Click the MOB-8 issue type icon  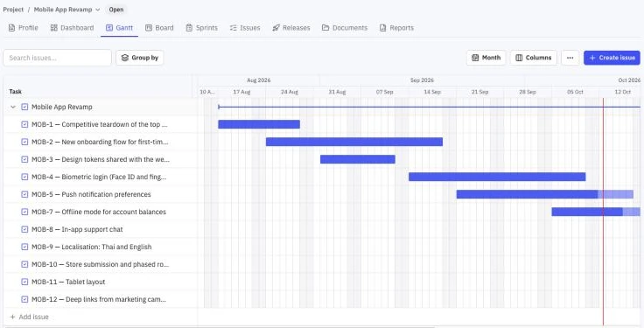click(x=24, y=229)
